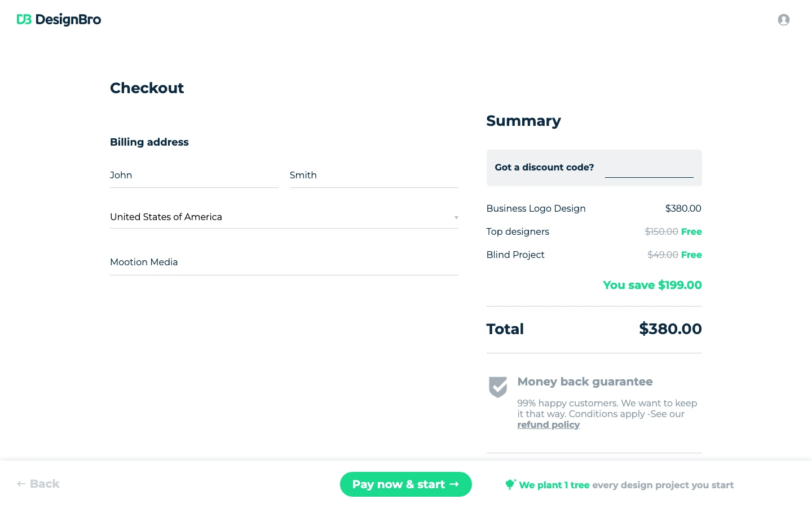
Task: Click the green tree icon
Action: [510, 484]
